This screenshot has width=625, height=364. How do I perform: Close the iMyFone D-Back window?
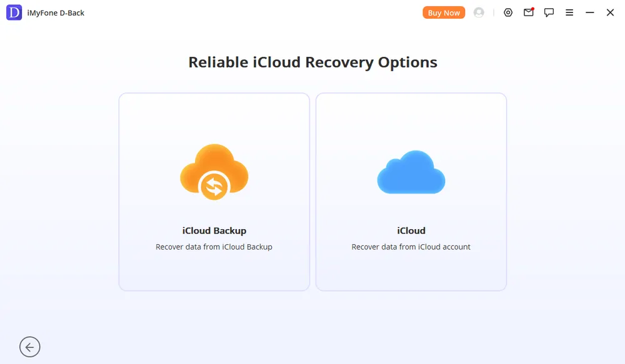pos(609,12)
